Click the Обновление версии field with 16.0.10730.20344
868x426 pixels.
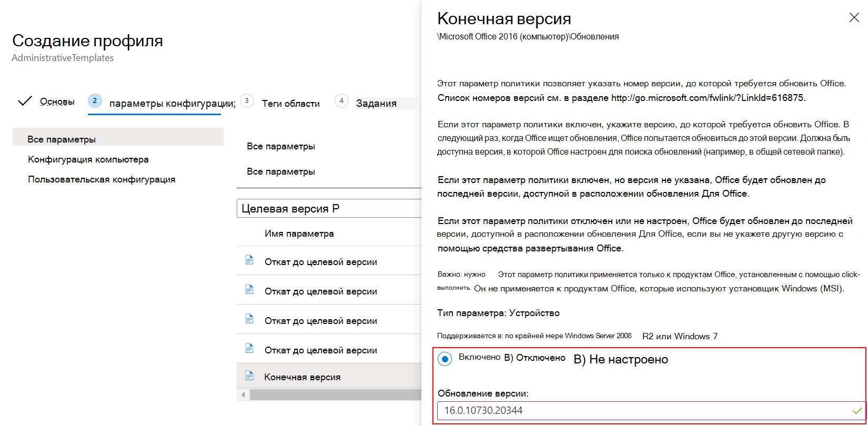pyautogui.click(x=651, y=410)
